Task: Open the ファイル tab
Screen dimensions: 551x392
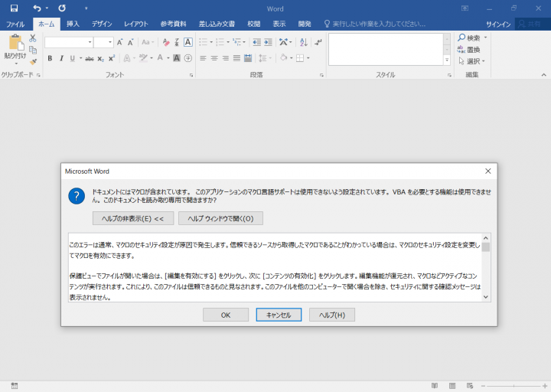Action: click(x=15, y=24)
